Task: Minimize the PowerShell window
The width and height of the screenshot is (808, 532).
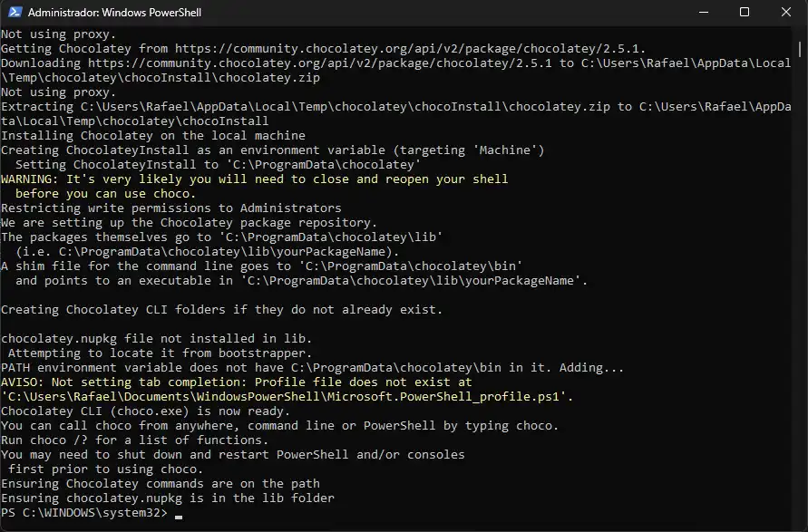Action: (703, 13)
